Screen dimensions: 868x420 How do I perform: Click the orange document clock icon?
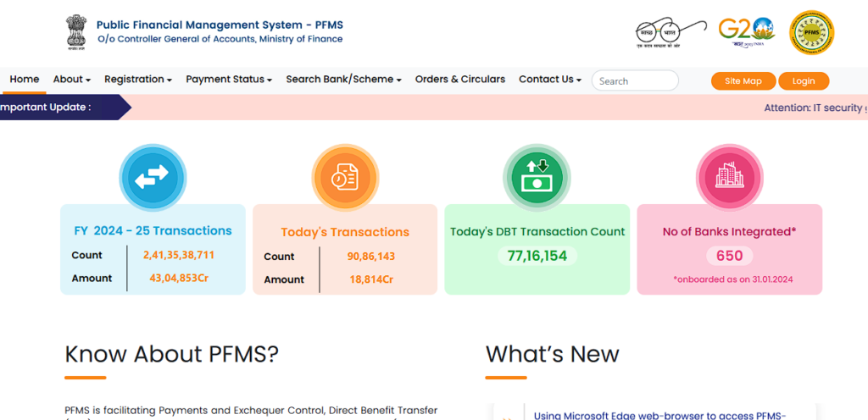[x=345, y=178]
